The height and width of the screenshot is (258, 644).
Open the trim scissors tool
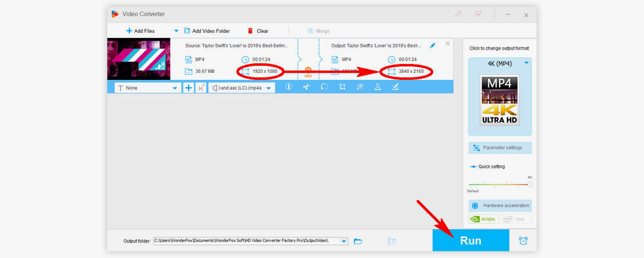click(x=307, y=87)
